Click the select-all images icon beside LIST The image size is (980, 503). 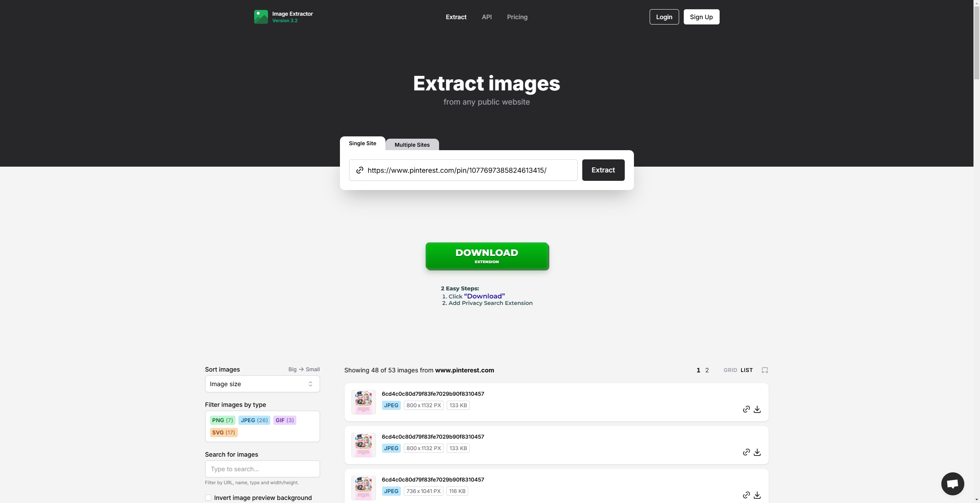coord(764,370)
